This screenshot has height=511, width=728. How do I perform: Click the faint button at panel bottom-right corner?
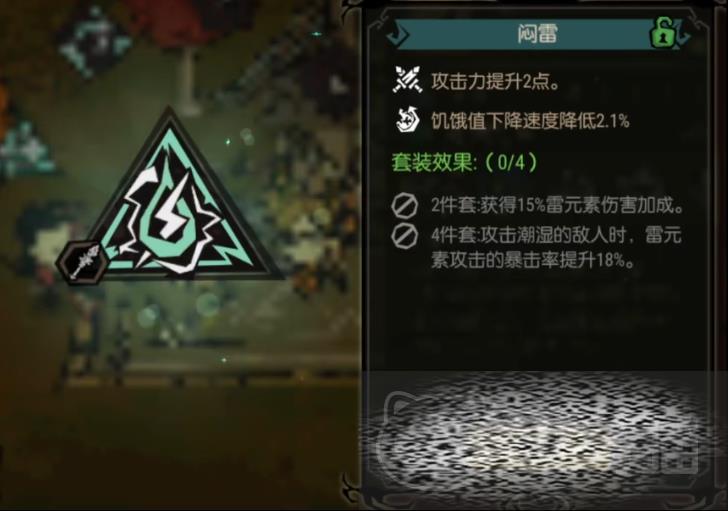(x=678, y=455)
